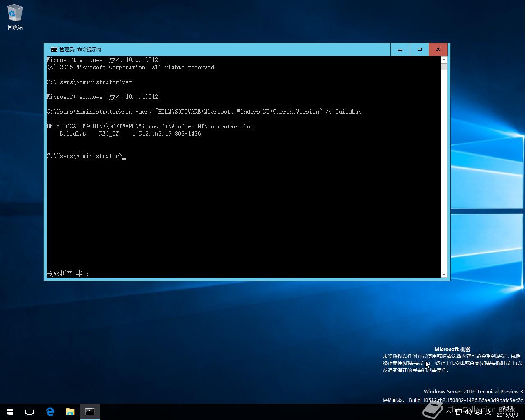Select the Command Prompt taskbar button
This screenshot has height=420, width=525.
[x=90, y=412]
